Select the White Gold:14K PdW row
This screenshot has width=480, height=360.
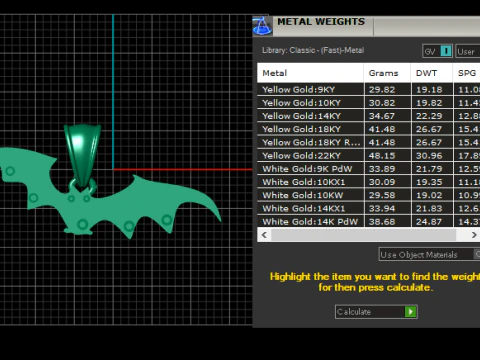(369, 221)
